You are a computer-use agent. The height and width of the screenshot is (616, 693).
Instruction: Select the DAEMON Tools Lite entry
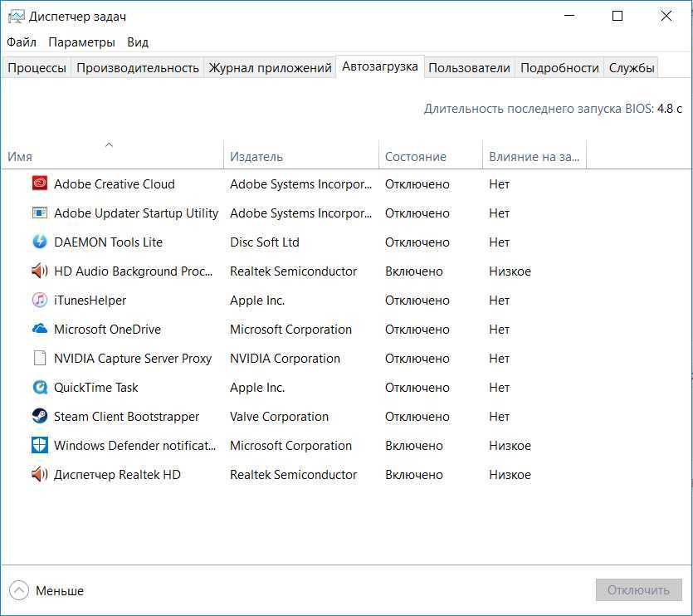pyautogui.click(x=108, y=242)
